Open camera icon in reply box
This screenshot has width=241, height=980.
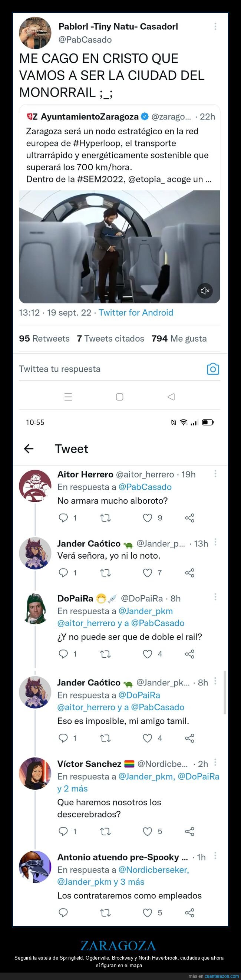213,369
